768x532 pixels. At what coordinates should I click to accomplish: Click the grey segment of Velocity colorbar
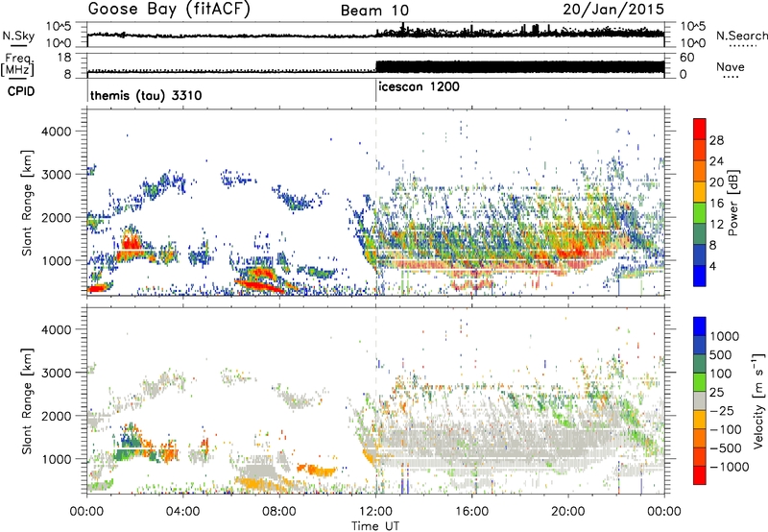700,401
